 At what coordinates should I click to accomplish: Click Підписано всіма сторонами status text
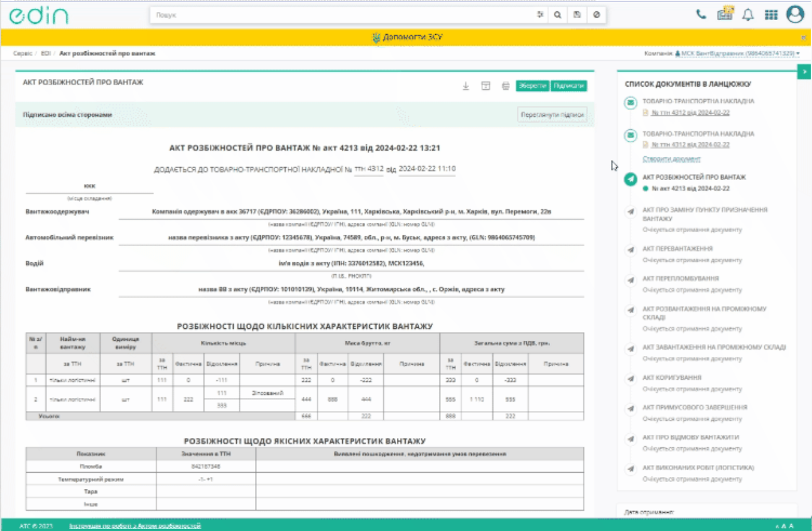[x=67, y=115]
